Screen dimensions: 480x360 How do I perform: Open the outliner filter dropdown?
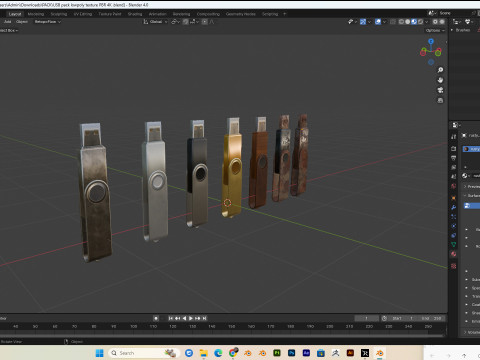click(x=469, y=22)
